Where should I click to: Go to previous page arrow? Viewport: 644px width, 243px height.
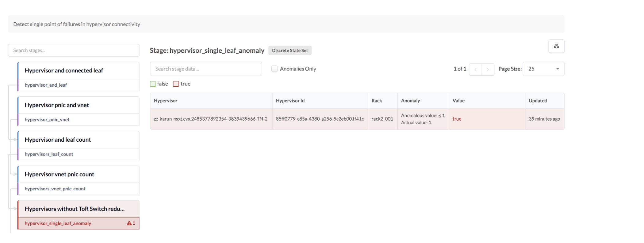tap(475, 69)
